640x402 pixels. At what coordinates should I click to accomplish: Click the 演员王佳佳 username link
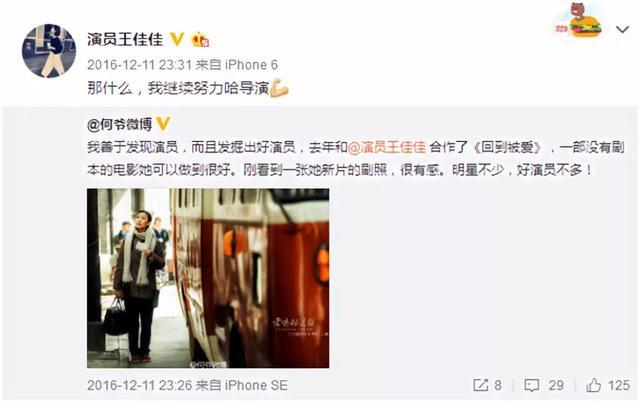(x=125, y=40)
